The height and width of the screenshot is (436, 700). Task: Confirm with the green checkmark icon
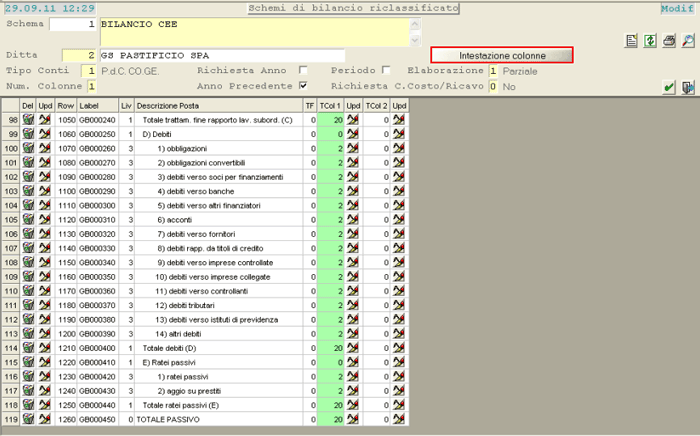tap(669, 88)
